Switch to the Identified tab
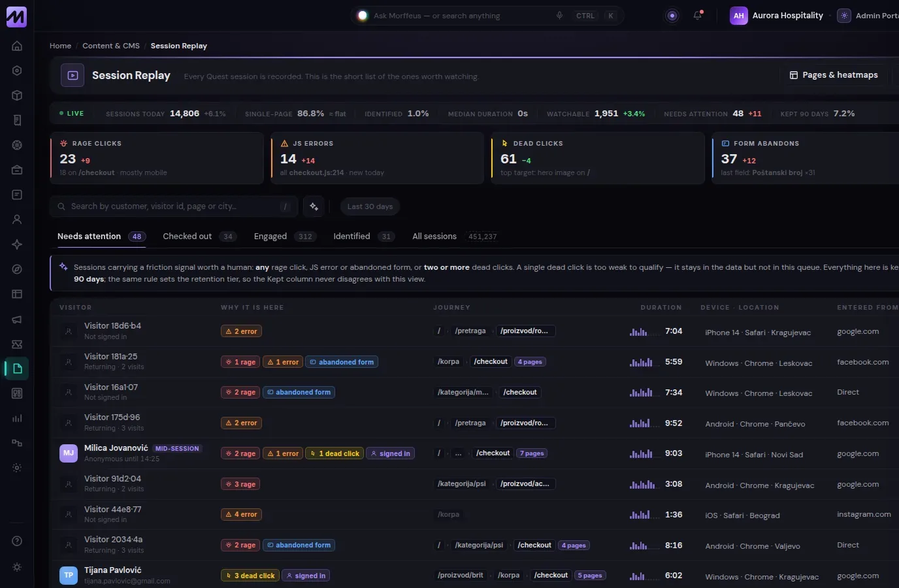The image size is (899, 588). point(364,237)
